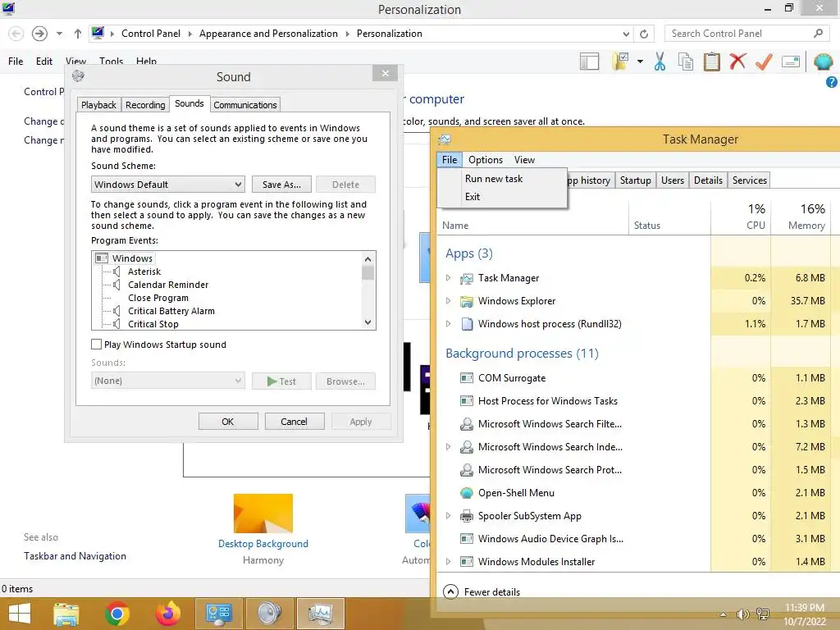Screen dimensions: 840x630
Task: Open address bar history dropdown arrow
Action: pyautogui.click(x=626, y=34)
